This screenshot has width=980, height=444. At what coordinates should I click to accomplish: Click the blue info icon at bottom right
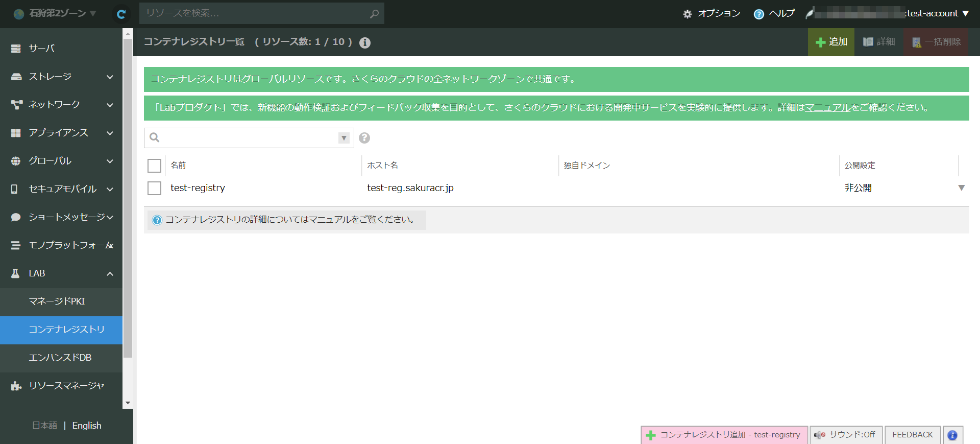[x=952, y=435]
